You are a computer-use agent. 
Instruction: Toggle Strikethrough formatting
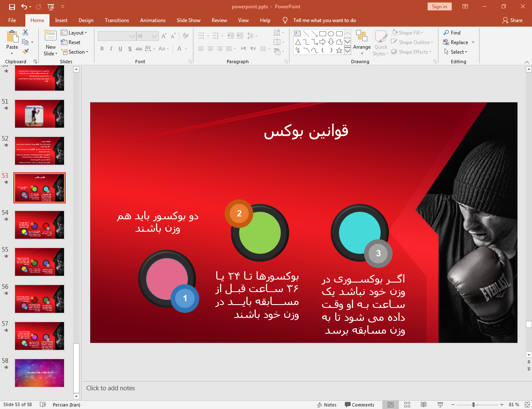pos(139,49)
